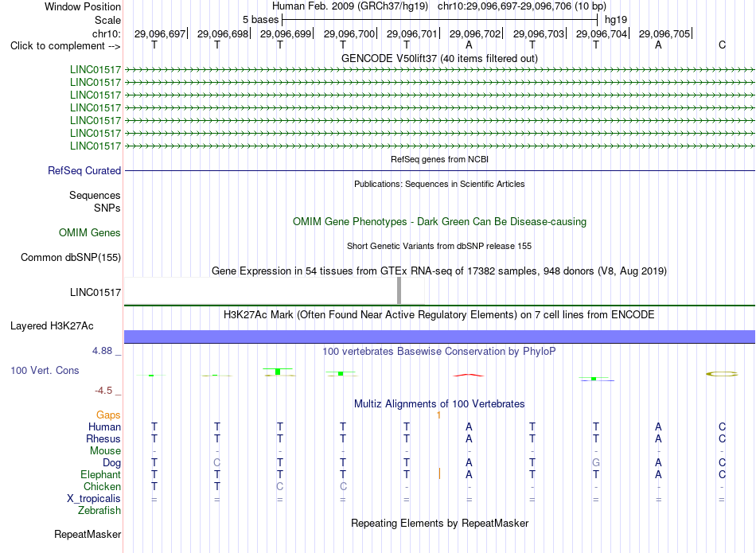This screenshot has height=553, width=756.
Task: Open the H3K27Ac Mark track title
Action: pyautogui.click(x=439, y=315)
